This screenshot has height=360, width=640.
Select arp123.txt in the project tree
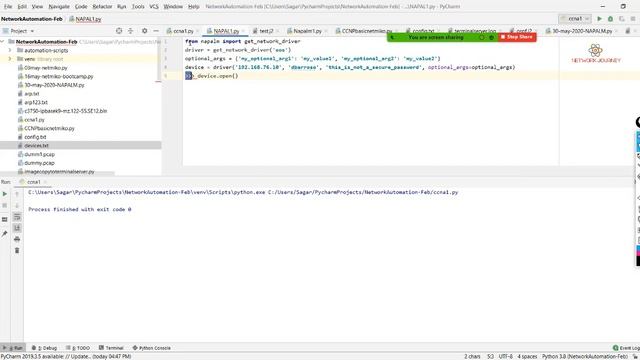[x=36, y=102]
